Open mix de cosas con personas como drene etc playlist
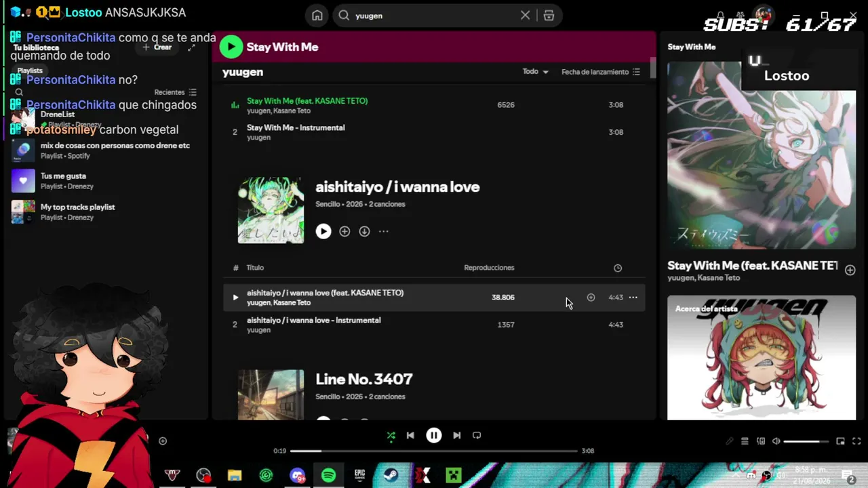Image resolution: width=868 pixels, height=488 pixels. pos(105,150)
